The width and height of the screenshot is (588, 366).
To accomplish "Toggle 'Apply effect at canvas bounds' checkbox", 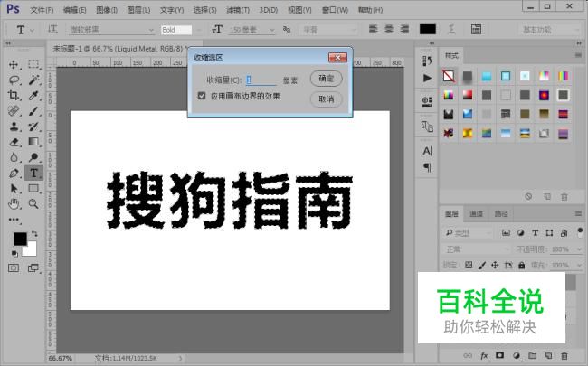I will 202,95.
